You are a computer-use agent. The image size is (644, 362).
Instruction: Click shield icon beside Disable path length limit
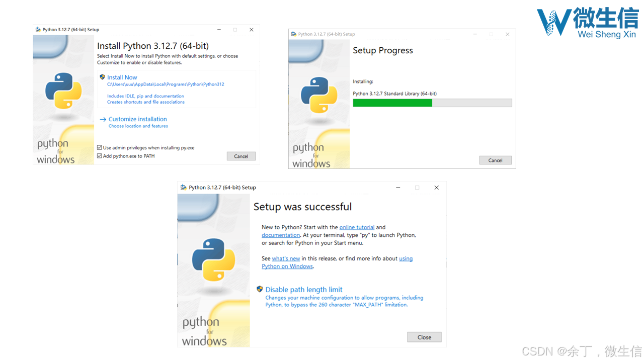click(x=260, y=289)
